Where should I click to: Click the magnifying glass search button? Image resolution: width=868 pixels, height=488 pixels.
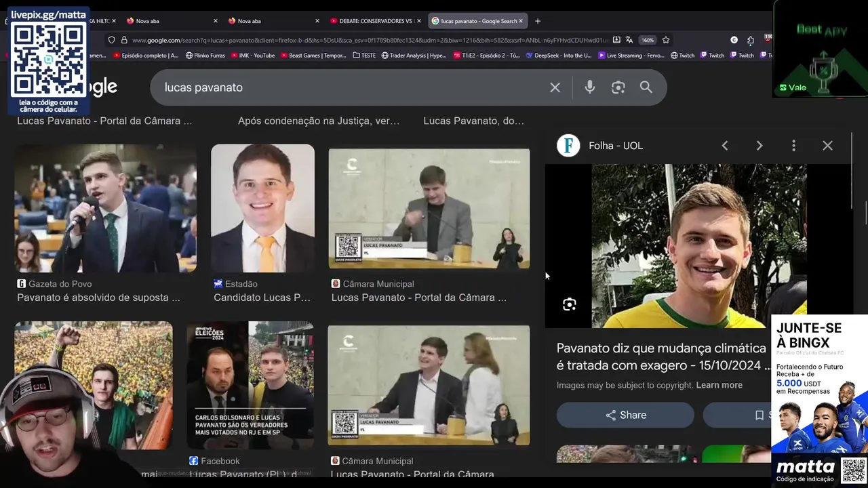[x=646, y=87]
